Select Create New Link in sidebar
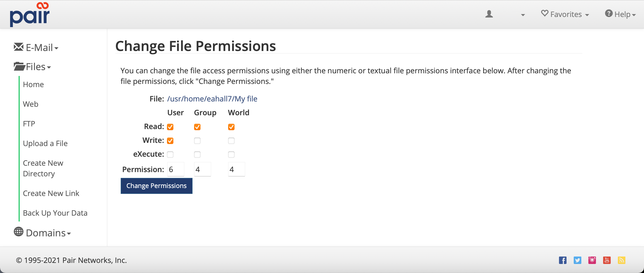 click(51, 193)
